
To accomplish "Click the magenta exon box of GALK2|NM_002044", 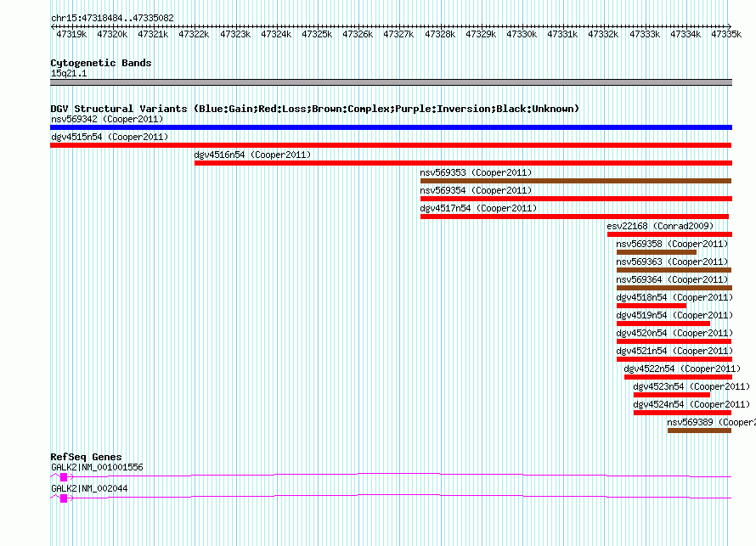I will 64,498.
